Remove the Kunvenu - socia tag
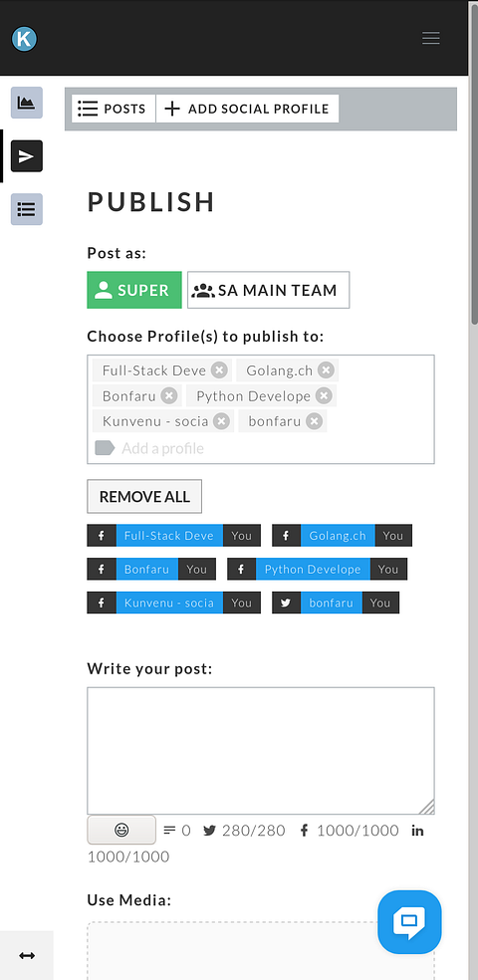The width and height of the screenshot is (478, 980). tap(221, 420)
